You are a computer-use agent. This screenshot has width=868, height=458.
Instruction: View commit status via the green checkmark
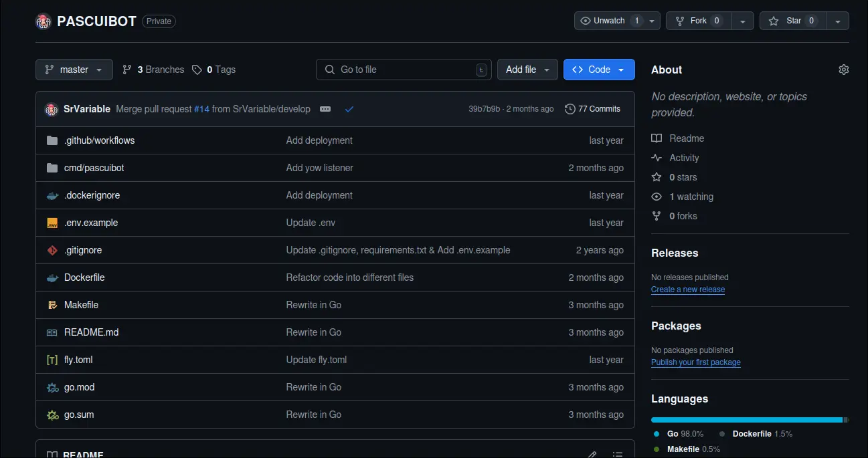pyautogui.click(x=349, y=108)
